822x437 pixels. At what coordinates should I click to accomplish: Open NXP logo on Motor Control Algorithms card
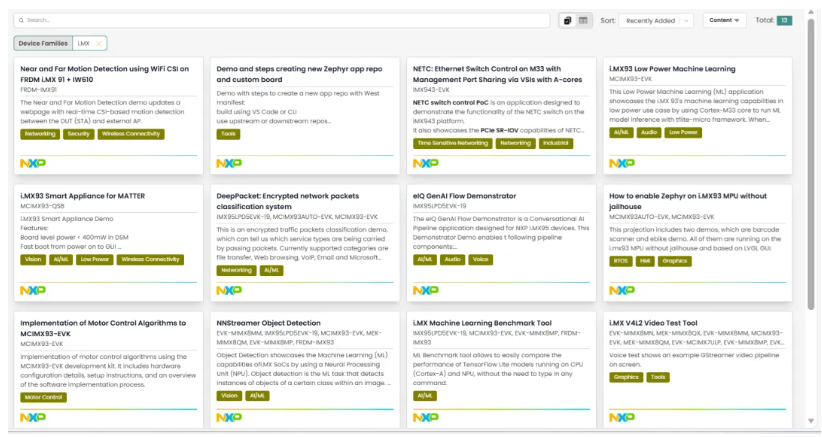point(33,418)
